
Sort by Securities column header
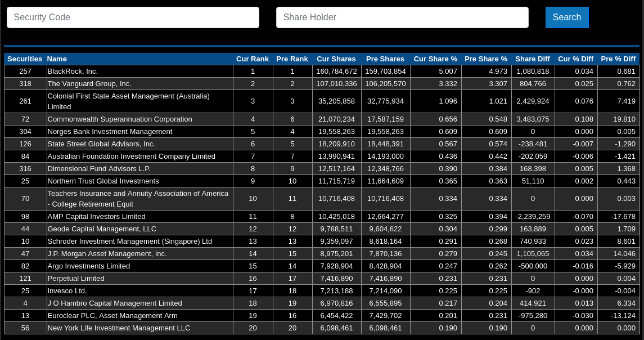coord(25,59)
